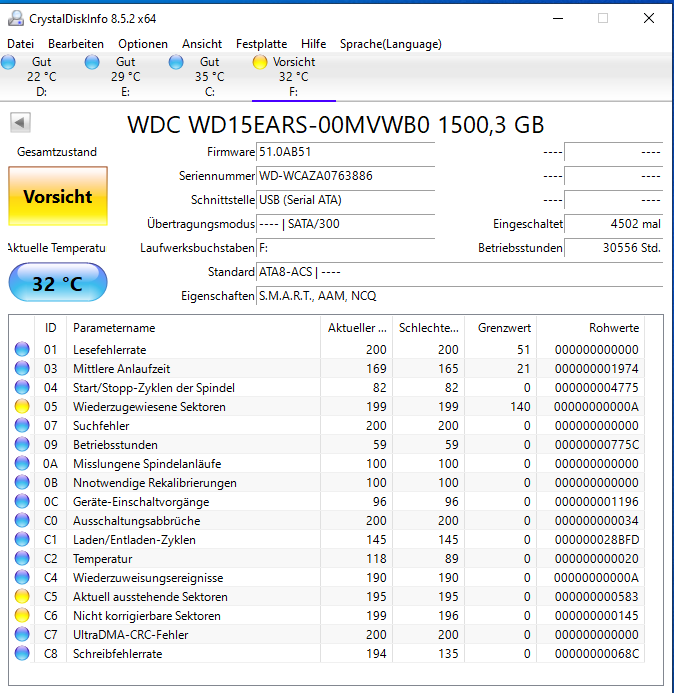
Task: Click the CrystalDiskInfo title bar app icon
Action: [x=16, y=19]
